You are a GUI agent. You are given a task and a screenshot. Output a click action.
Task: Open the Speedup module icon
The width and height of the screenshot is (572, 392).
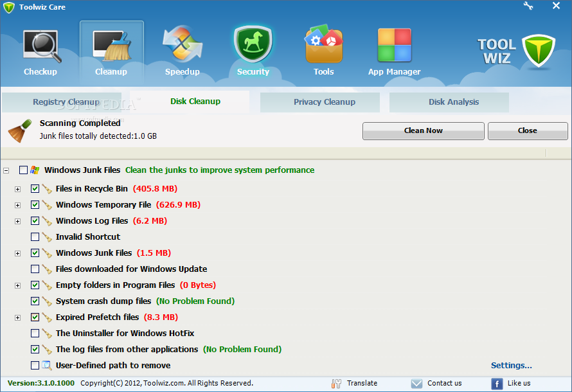point(183,44)
